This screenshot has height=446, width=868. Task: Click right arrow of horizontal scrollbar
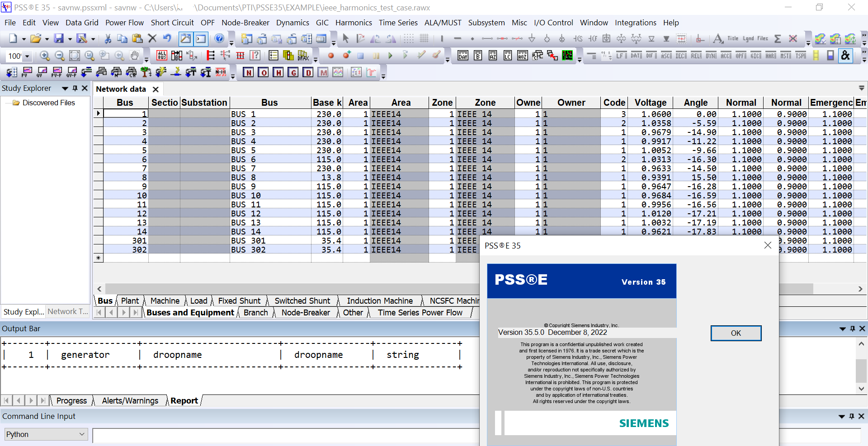point(860,289)
